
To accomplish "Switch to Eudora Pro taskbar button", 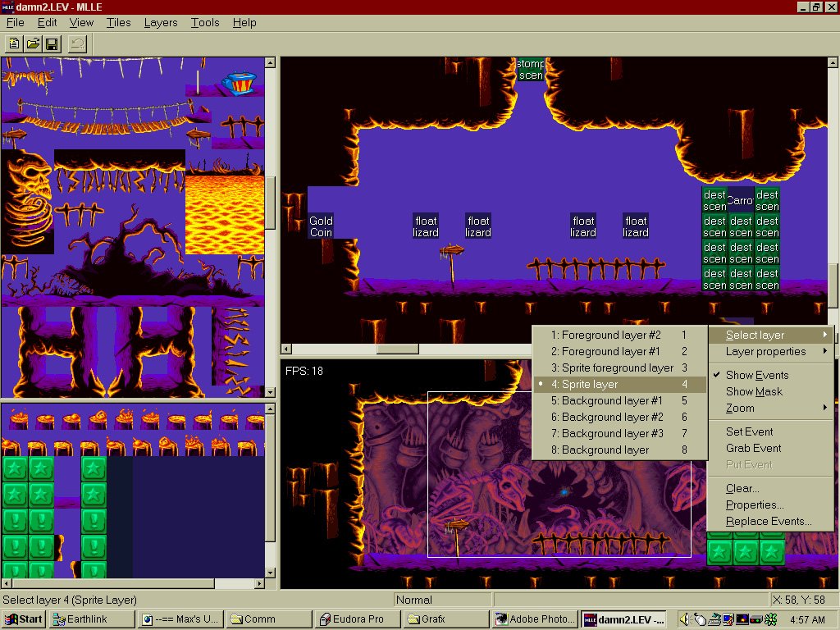I will [357, 619].
